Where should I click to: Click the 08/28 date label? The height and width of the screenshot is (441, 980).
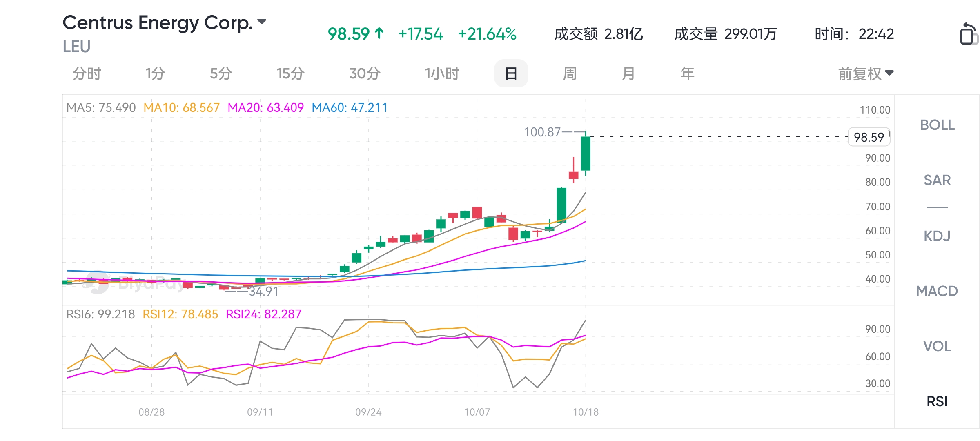151,412
